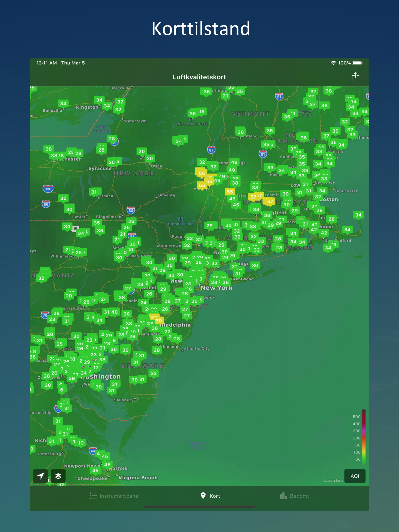
Task: Tap the Instrumentpanel list icon
Action: [x=93, y=496]
